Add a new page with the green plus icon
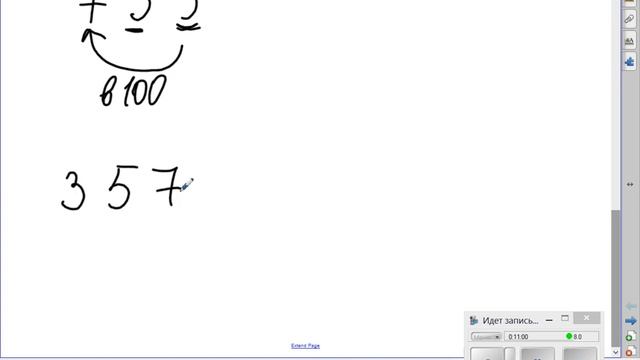Screen dimensions: 640x360 click(631, 336)
